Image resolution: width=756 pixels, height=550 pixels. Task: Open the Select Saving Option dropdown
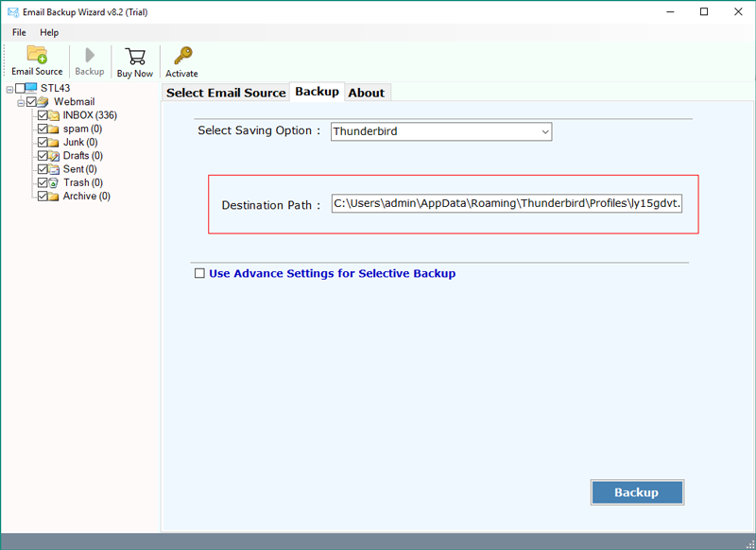pyautogui.click(x=441, y=132)
